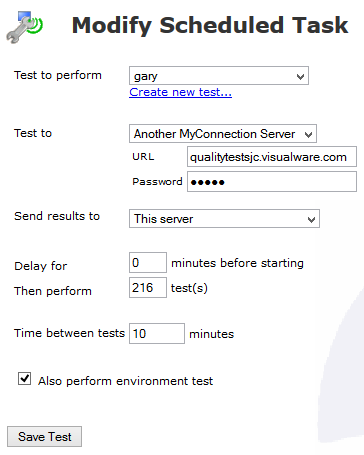Click the 'Also perform environment test' label
Screen dimensions: 364x455
tap(125, 381)
